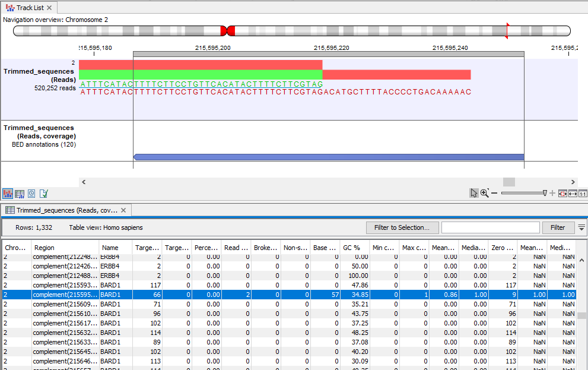Viewport: 588px width, 370px height.
Task: Click inside the filter text field
Action: 490,227
